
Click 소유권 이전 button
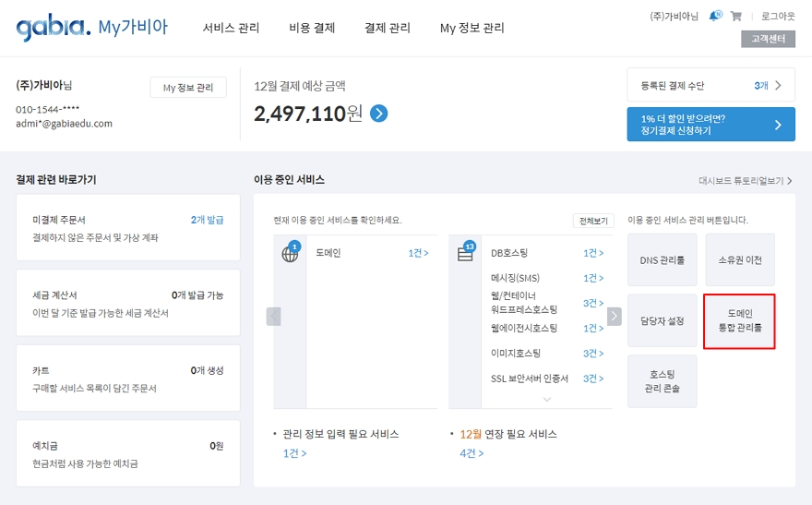(740, 260)
